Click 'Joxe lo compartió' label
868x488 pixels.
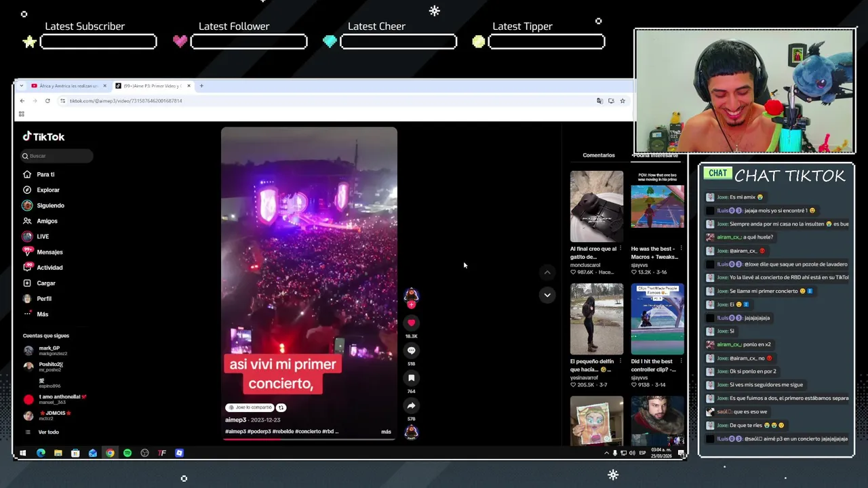click(x=250, y=408)
